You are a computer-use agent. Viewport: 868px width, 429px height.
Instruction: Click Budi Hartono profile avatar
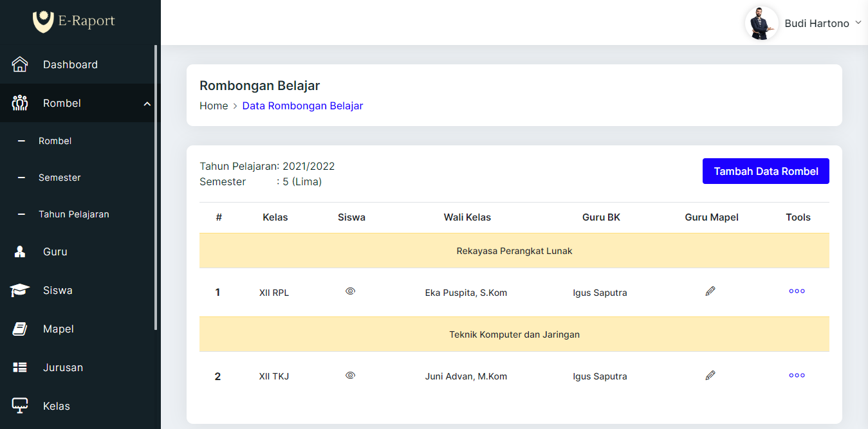761,24
